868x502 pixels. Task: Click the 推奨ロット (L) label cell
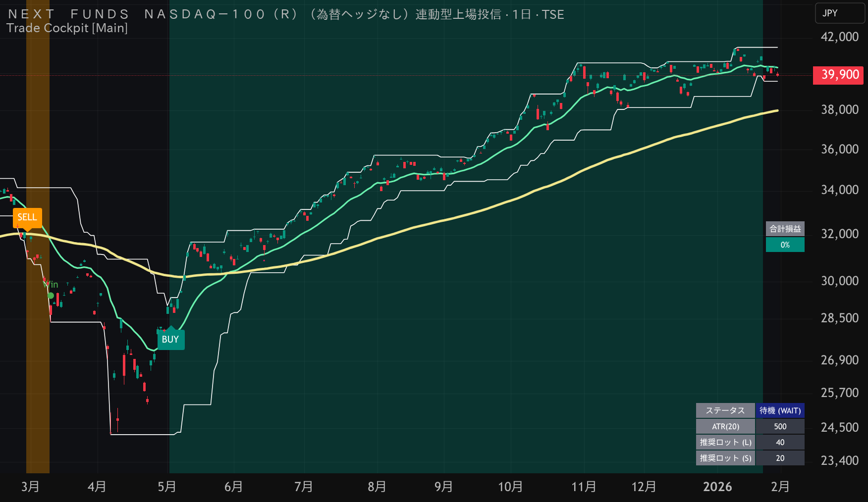click(x=725, y=442)
